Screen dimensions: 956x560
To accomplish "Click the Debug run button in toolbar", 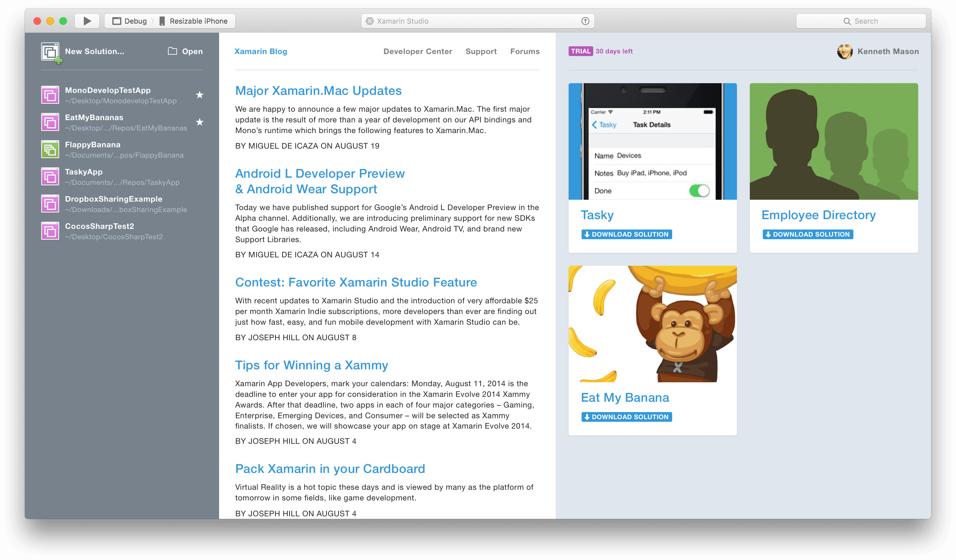I will pos(88,21).
